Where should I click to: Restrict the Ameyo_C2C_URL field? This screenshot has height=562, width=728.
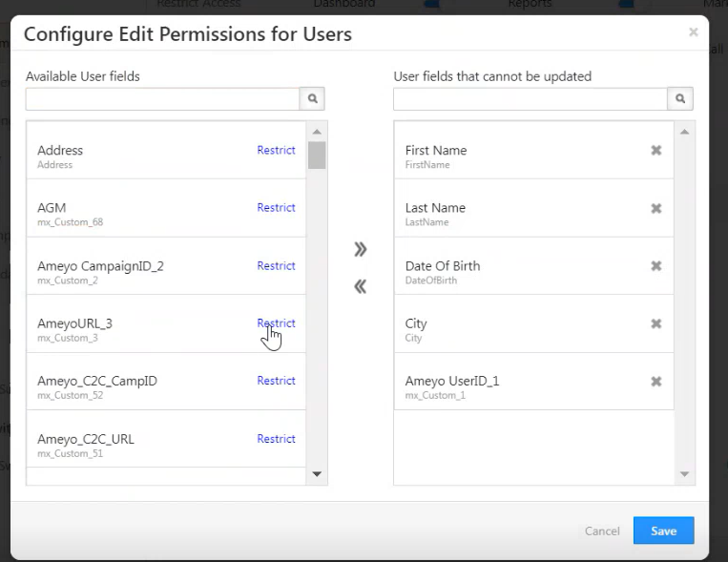pyautogui.click(x=276, y=438)
